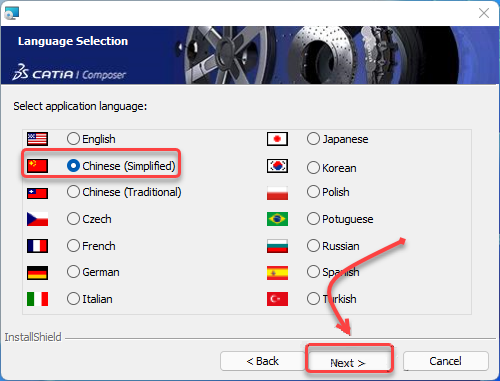Click the Next button
Viewport: 500px width, 381px height.
349,362
